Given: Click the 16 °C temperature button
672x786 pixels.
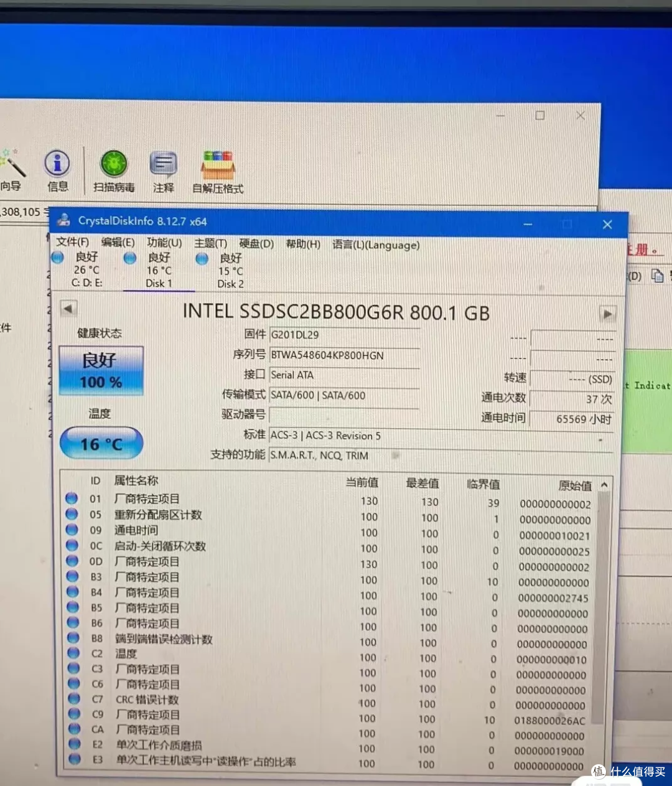Looking at the screenshot, I should coord(101,443).
